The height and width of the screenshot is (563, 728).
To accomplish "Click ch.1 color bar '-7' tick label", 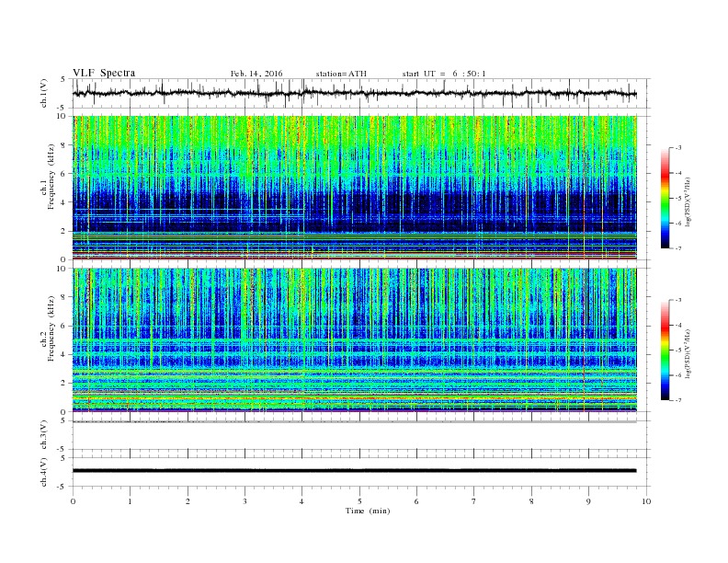I will pos(678,248).
